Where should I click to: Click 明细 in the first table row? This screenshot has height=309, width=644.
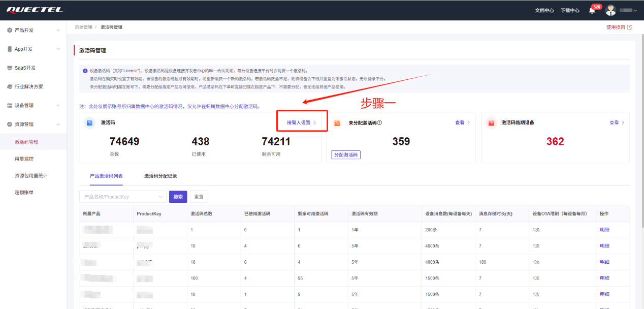[x=604, y=230]
